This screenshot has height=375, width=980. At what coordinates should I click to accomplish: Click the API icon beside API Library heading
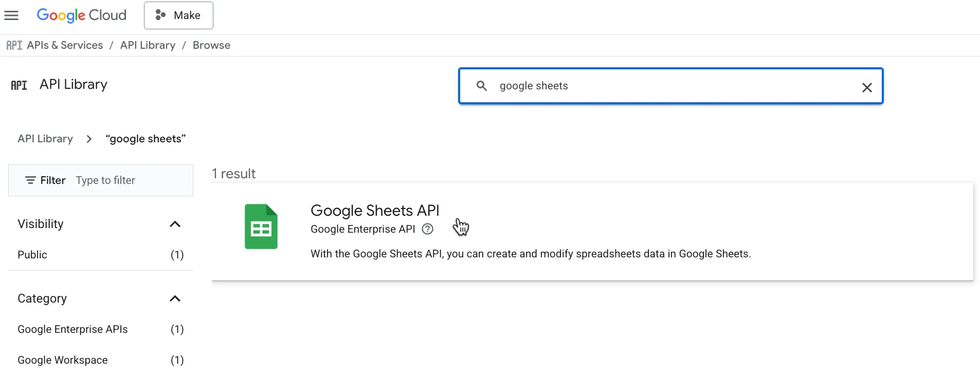click(x=19, y=85)
